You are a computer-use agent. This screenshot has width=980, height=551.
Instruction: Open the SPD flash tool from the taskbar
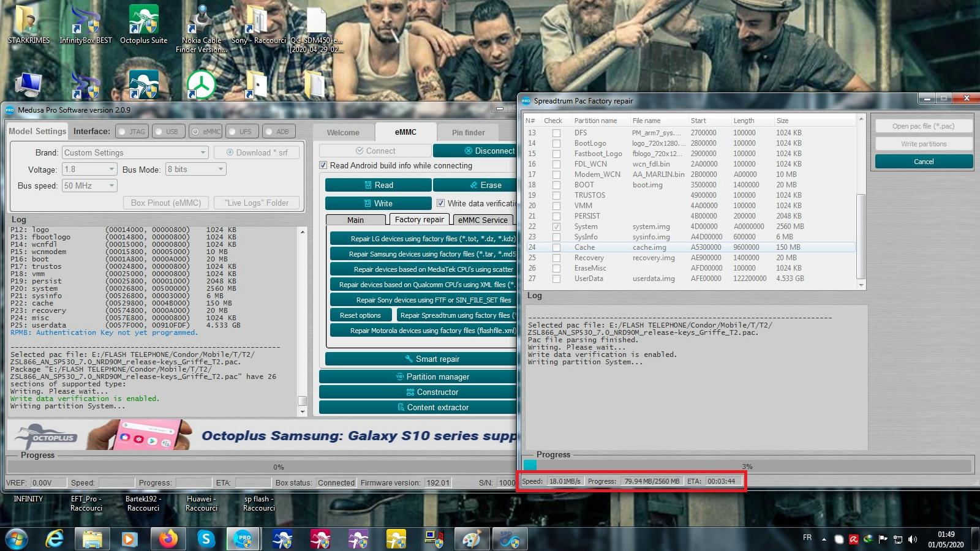[511, 539]
